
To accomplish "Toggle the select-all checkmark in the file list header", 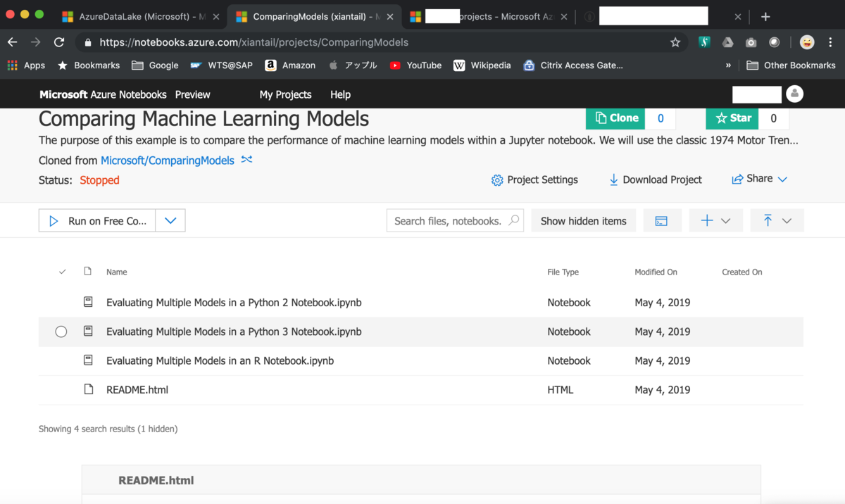I will [63, 272].
